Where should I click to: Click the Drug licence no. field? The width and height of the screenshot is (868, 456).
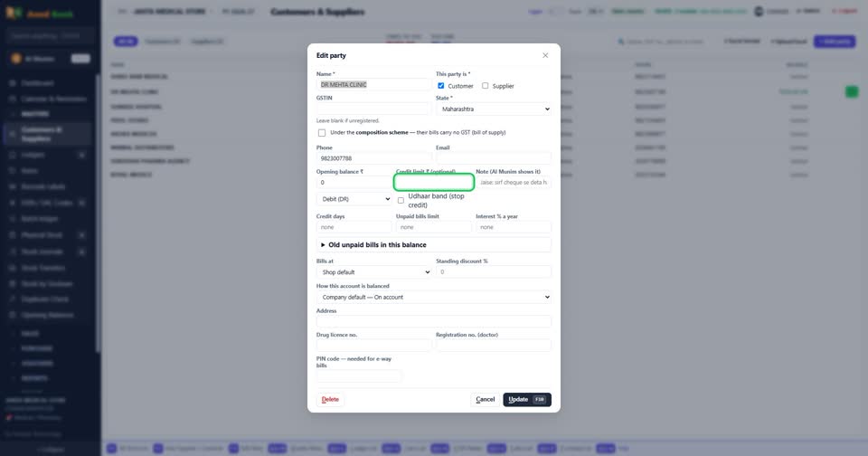click(373, 346)
